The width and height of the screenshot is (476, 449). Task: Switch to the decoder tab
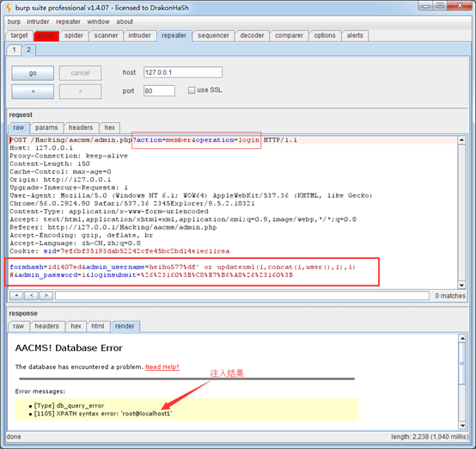(252, 35)
